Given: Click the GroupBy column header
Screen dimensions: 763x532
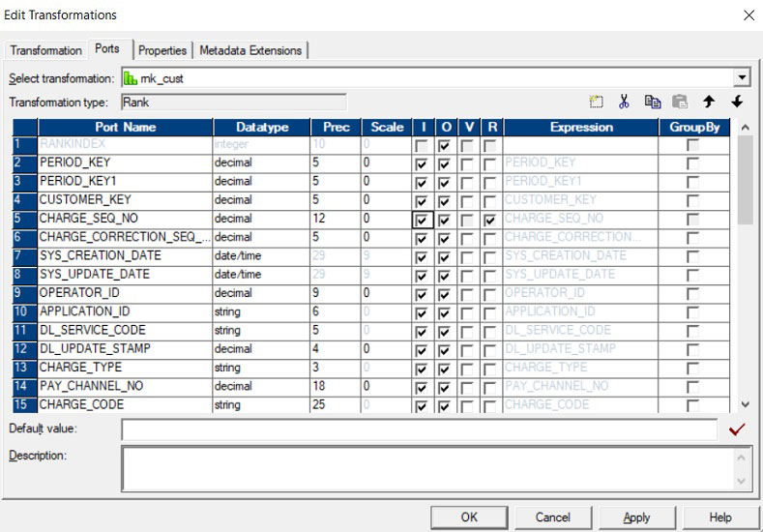Looking at the screenshot, I should point(694,127).
